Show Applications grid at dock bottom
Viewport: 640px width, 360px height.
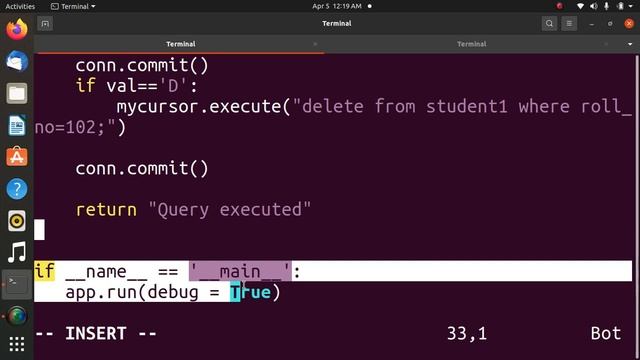click(x=17, y=344)
